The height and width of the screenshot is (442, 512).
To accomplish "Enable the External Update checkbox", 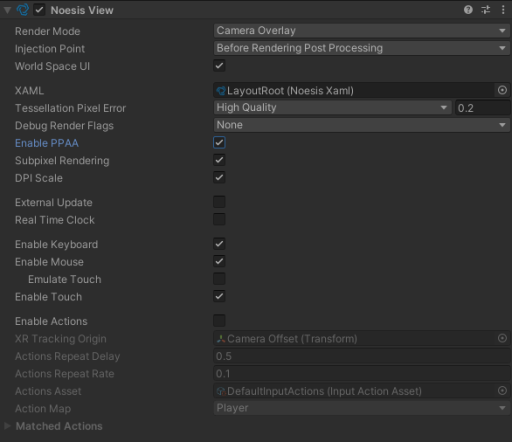I will click(219, 202).
